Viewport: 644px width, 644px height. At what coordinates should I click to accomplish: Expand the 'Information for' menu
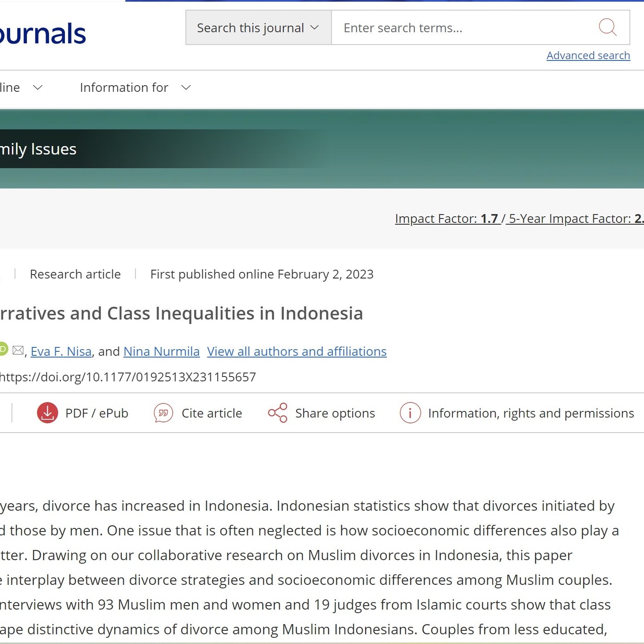[135, 88]
